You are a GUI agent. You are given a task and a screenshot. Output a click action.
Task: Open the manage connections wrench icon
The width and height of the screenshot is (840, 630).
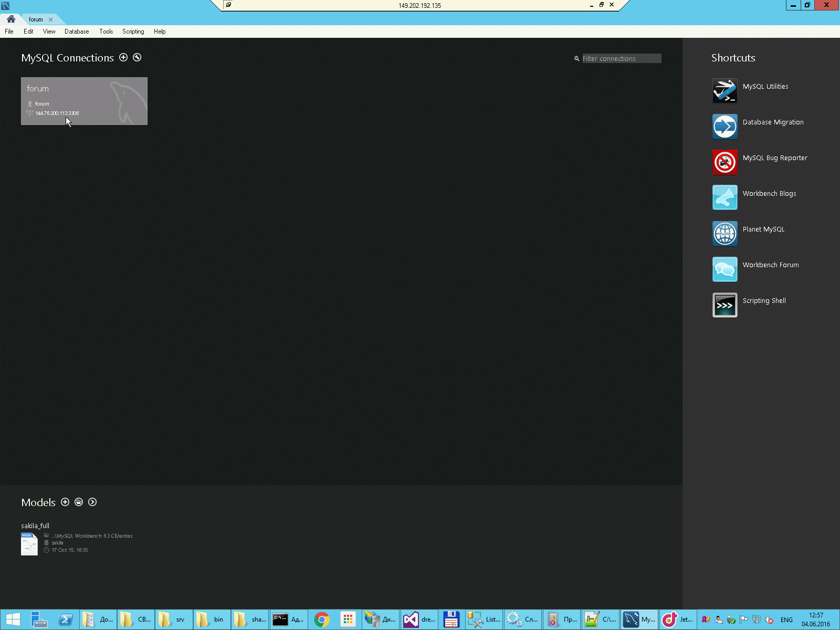point(137,57)
